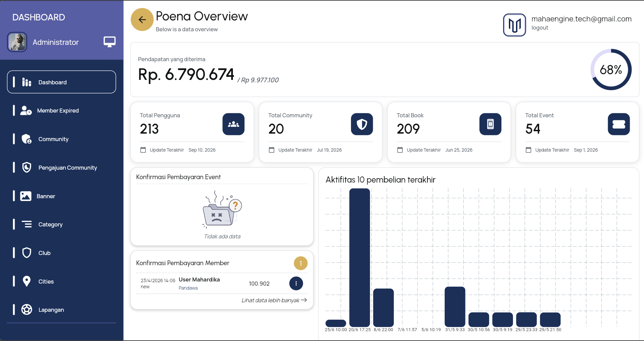Open the MahaEngine logo avatar

[514, 25]
